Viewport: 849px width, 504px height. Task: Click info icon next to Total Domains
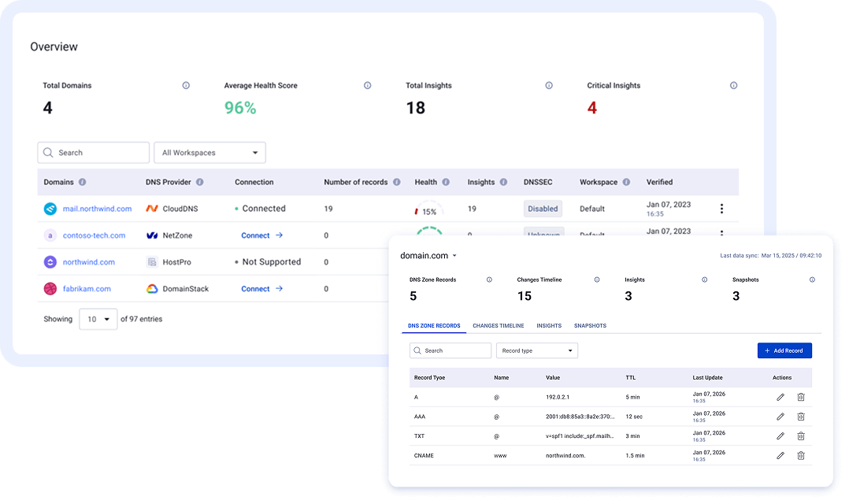tap(186, 86)
